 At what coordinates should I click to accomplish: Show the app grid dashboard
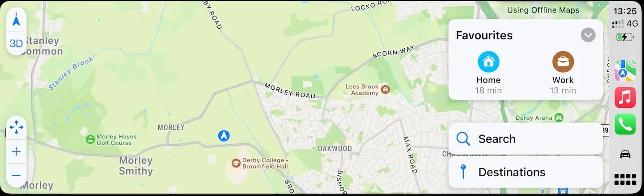[x=625, y=179]
